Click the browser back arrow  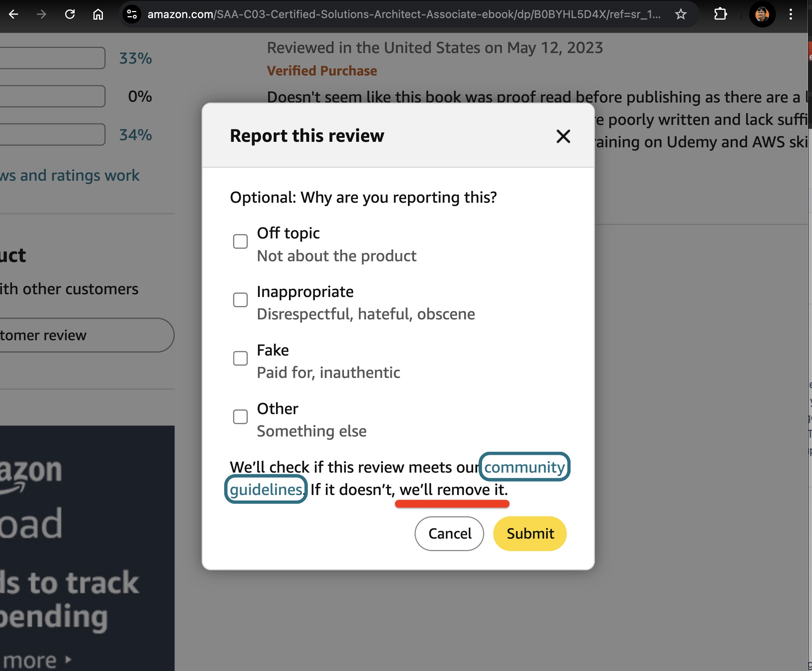tap(14, 15)
